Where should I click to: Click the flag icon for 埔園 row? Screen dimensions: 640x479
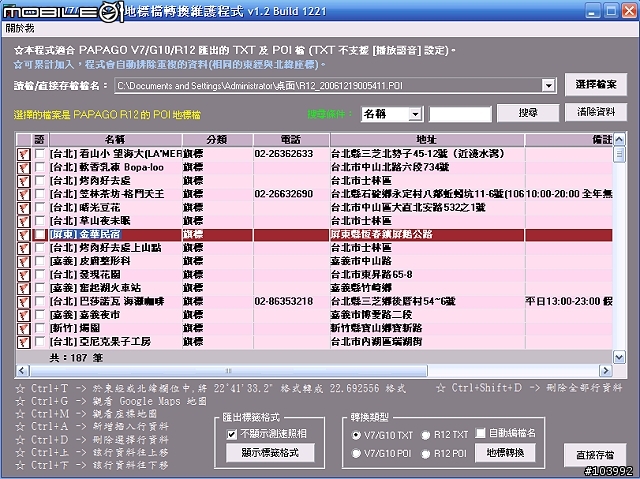tap(24, 329)
